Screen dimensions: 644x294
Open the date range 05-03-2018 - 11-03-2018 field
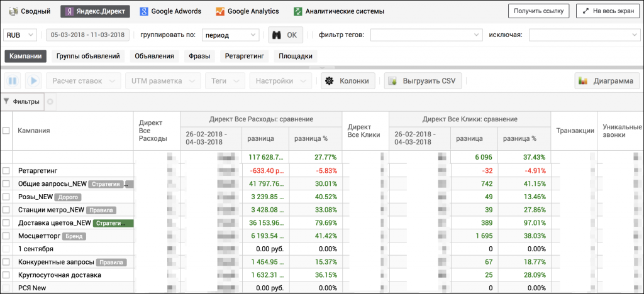coord(88,35)
